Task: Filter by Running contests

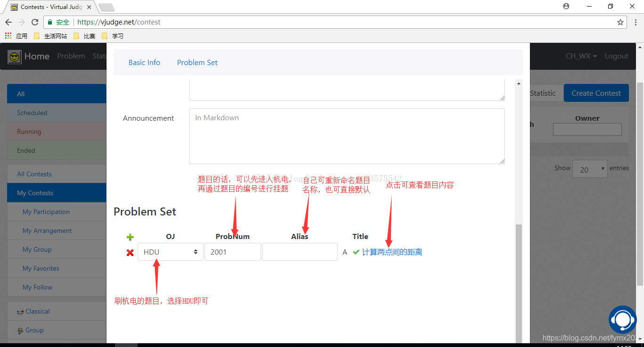Action: pyautogui.click(x=57, y=132)
